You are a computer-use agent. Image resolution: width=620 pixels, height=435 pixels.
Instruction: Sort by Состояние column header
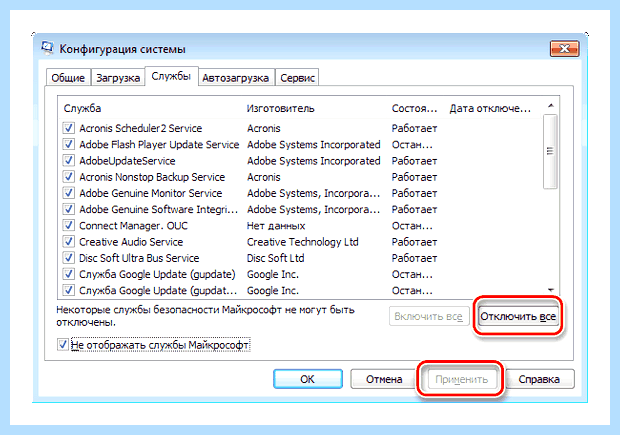414,108
